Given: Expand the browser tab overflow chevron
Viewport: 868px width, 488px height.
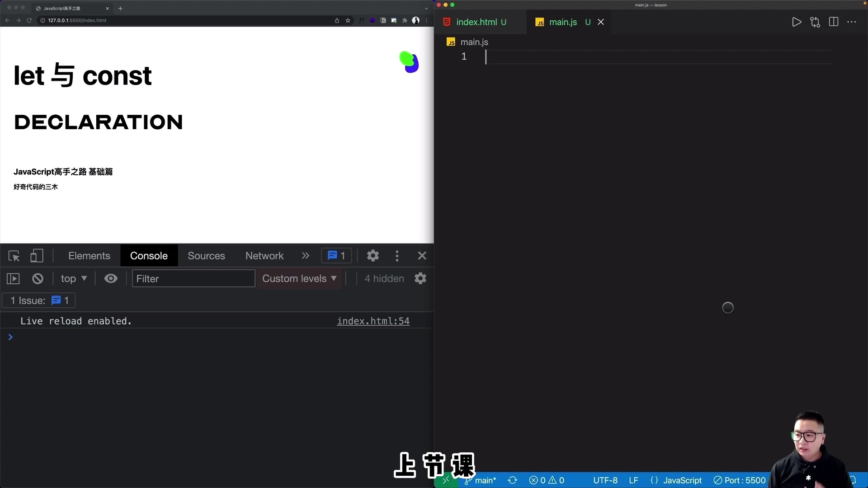Looking at the screenshot, I should [426, 8].
